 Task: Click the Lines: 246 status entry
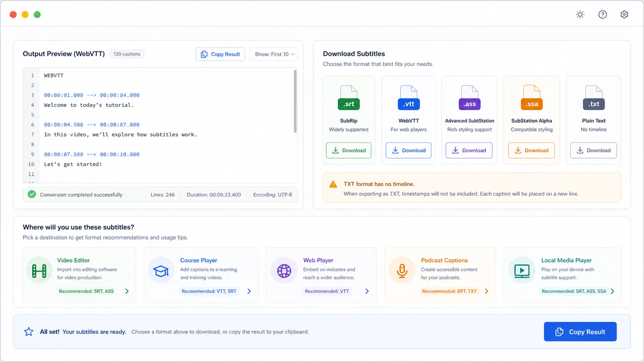(x=163, y=195)
